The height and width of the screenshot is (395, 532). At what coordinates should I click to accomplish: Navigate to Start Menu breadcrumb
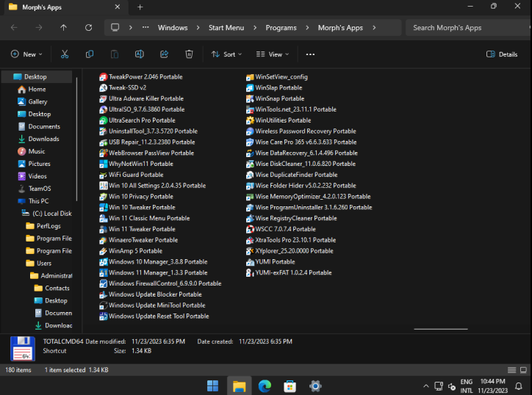[x=226, y=27]
